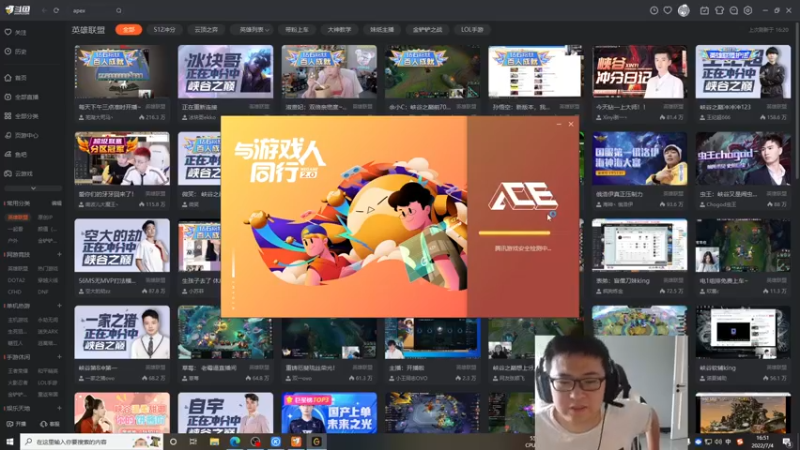Open the Windows Start menu
800x450 pixels.
[9, 441]
